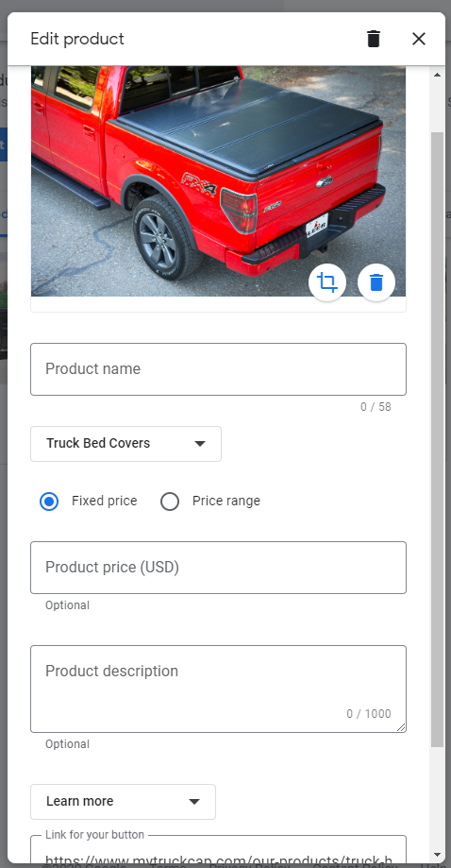Screen dimensions: 451x868
Task: Click into the Product price (USD) field
Action: (x=218, y=568)
